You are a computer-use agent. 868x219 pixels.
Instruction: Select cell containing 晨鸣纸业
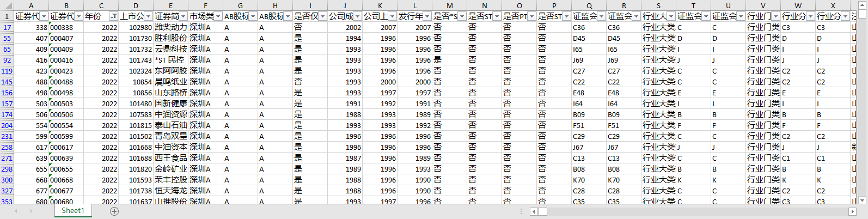pyautogui.click(x=171, y=82)
